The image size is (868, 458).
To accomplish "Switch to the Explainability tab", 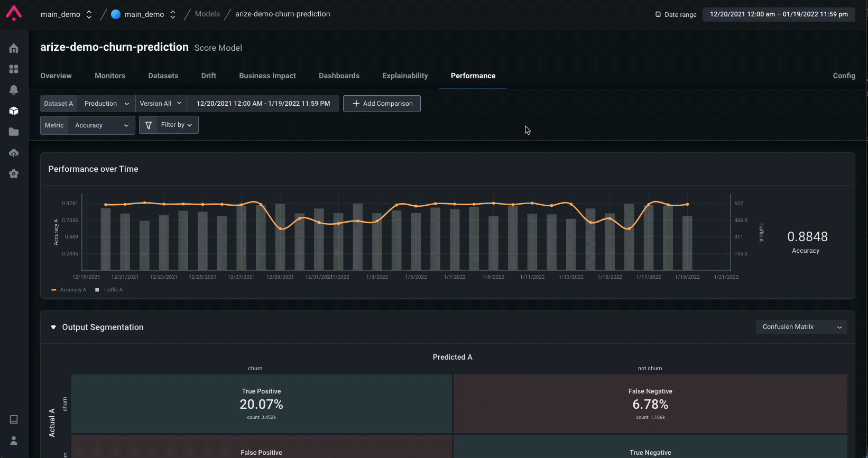I will click(x=405, y=76).
